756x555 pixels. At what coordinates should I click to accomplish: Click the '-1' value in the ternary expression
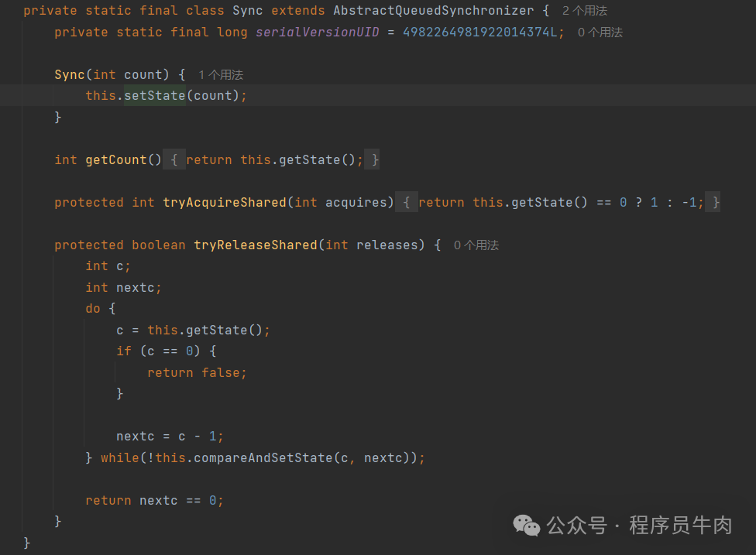click(x=689, y=202)
